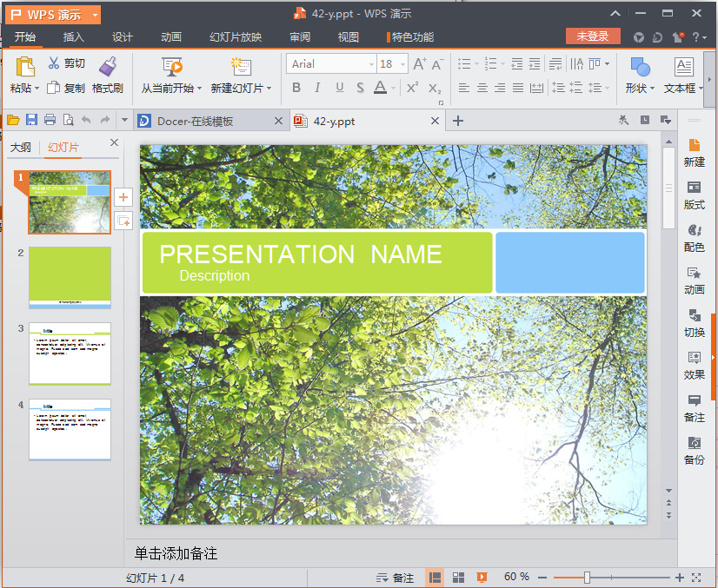The width and height of the screenshot is (718, 588).
Task: Decrease font size with A- icon
Action: click(x=437, y=64)
